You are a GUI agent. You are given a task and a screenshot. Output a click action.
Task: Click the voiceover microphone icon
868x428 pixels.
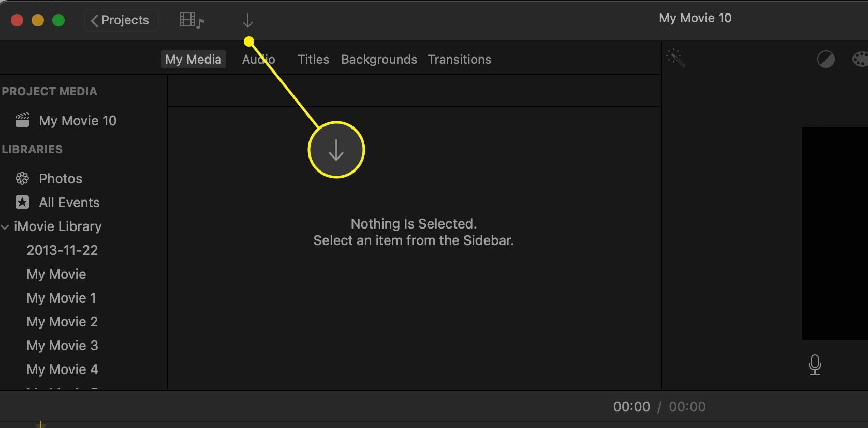tap(815, 365)
